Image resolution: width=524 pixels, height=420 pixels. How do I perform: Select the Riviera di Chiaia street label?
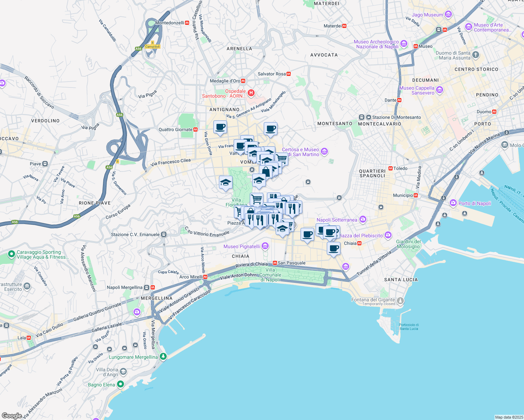pyautogui.click(x=251, y=265)
